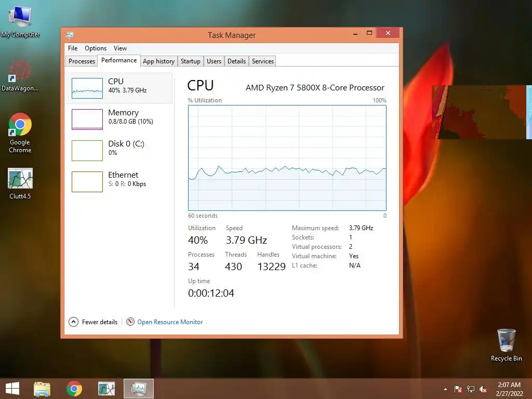Click the Handles count 13229
Viewport: 532px width, 399px height.
tap(271, 267)
